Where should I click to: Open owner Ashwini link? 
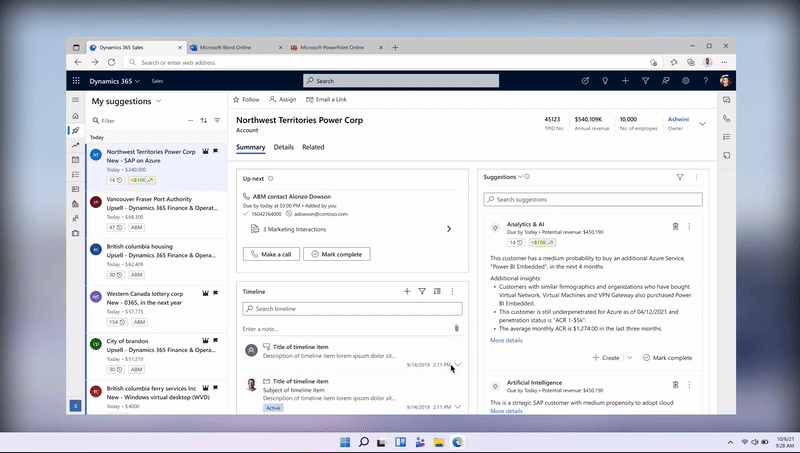(x=678, y=119)
